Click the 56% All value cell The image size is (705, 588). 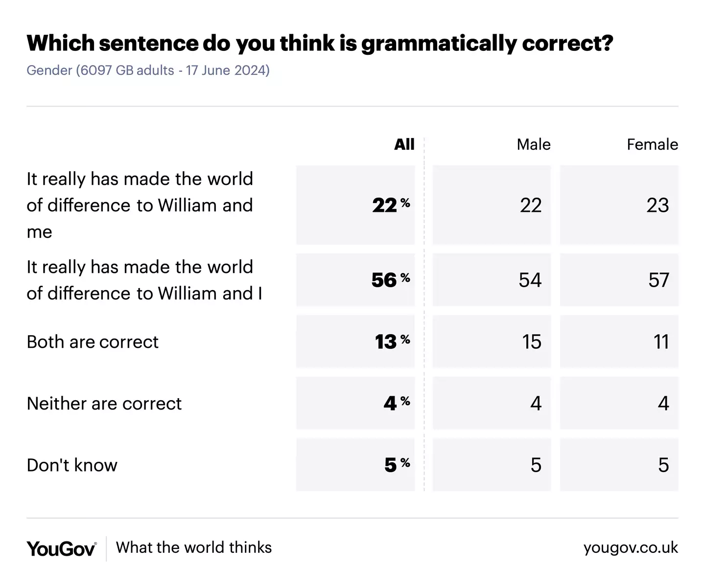click(356, 280)
